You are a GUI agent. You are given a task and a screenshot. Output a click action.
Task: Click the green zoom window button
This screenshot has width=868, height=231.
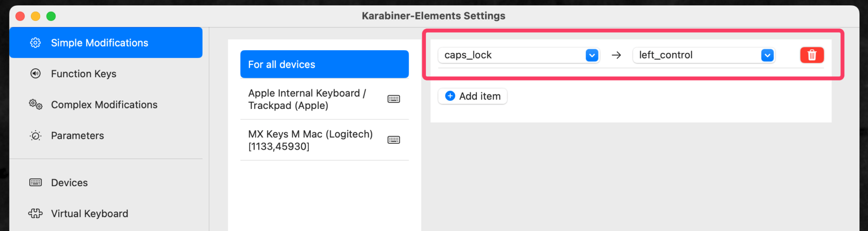coord(51,16)
